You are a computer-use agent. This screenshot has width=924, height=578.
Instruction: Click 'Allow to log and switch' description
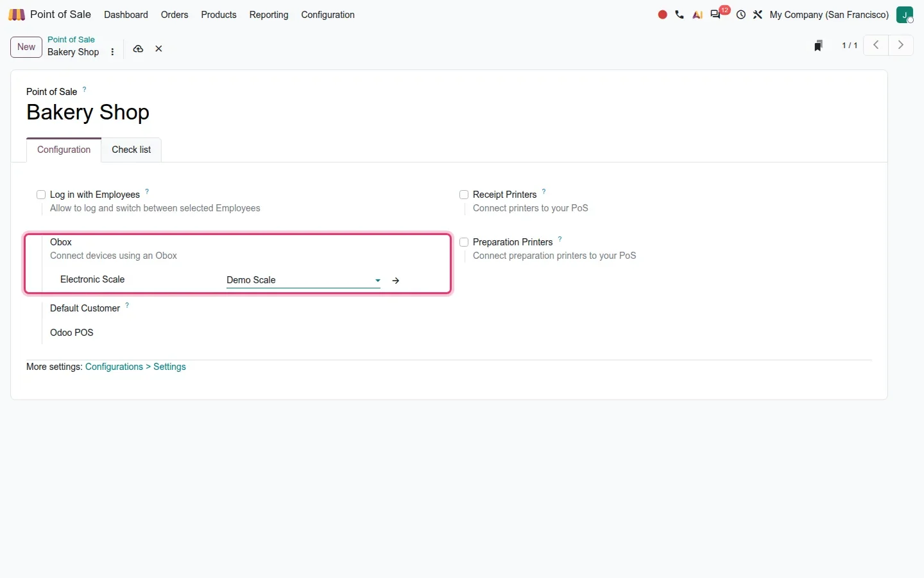pyautogui.click(x=155, y=208)
